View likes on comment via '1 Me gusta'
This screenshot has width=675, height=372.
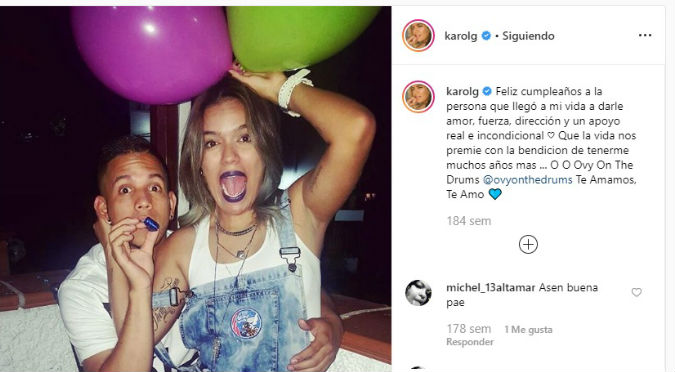point(528,330)
